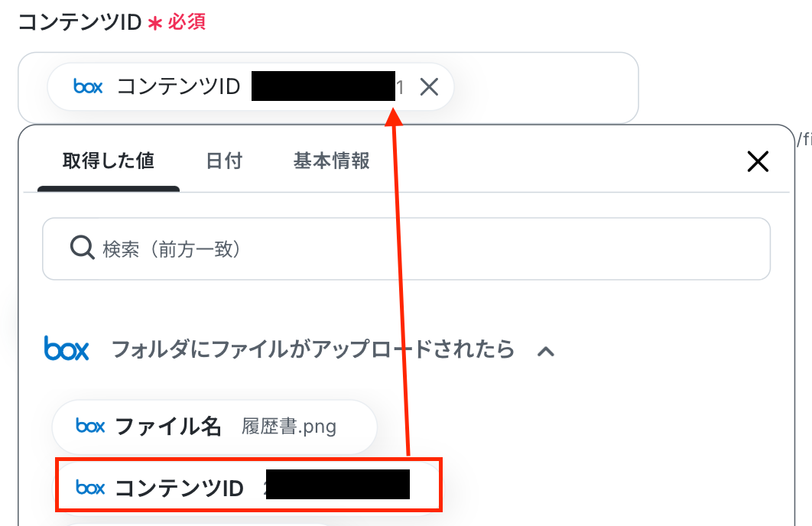This screenshot has width=812, height=526.
Task: Pick the コンテンツID chip in the list
Action: point(248,485)
